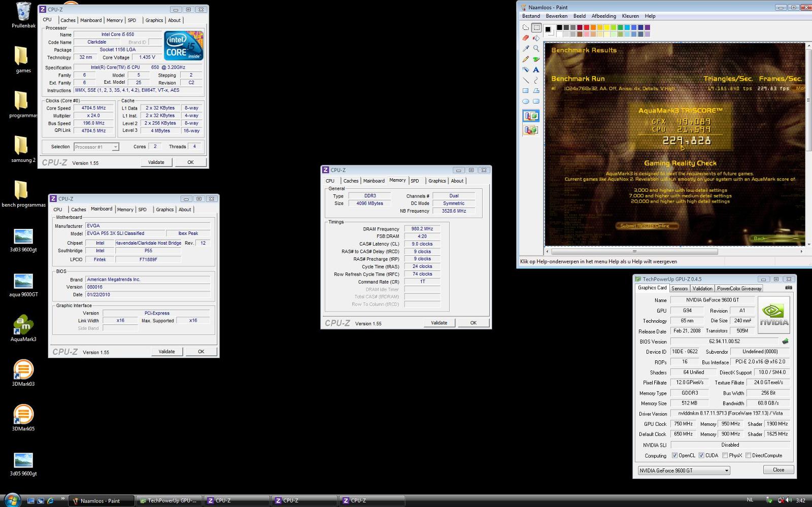
Task: Select the Magnifier tool in Paint
Action: click(x=536, y=49)
